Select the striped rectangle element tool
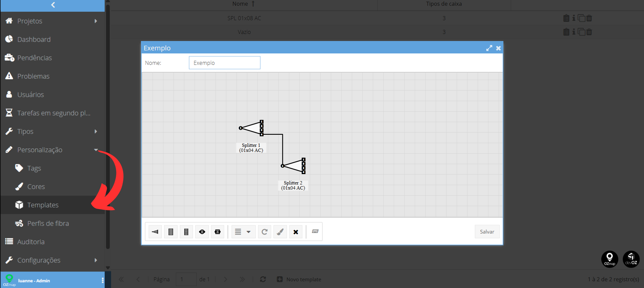Screen dimensions: 644x288 tap(186, 232)
